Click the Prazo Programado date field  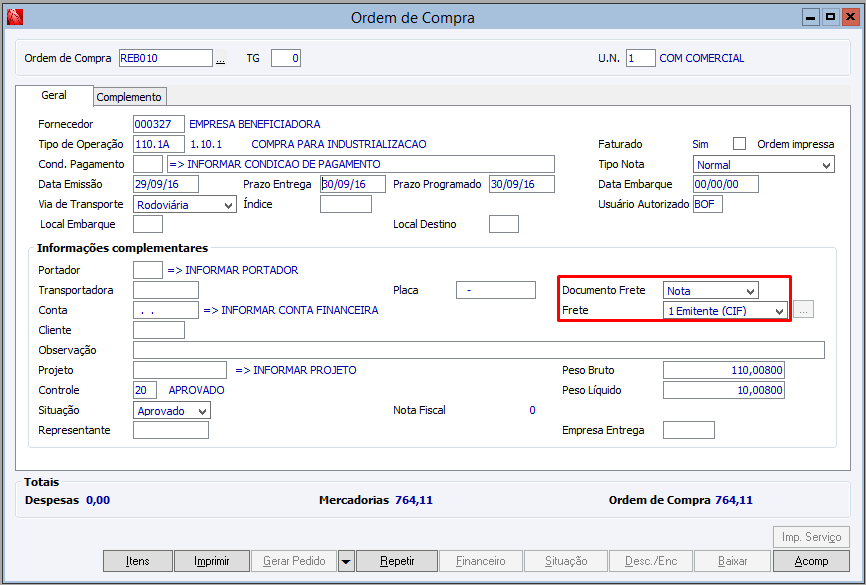point(522,184)
